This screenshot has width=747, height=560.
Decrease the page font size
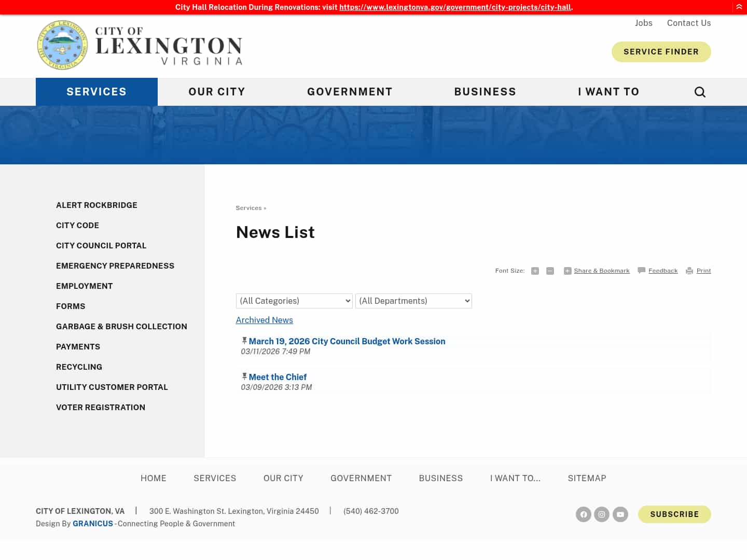[550, 271]
